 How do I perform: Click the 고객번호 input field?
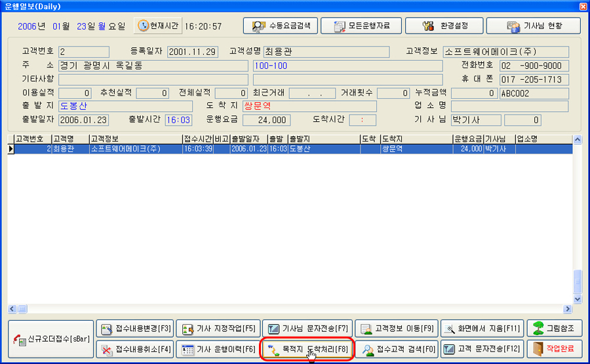[84, 52]
